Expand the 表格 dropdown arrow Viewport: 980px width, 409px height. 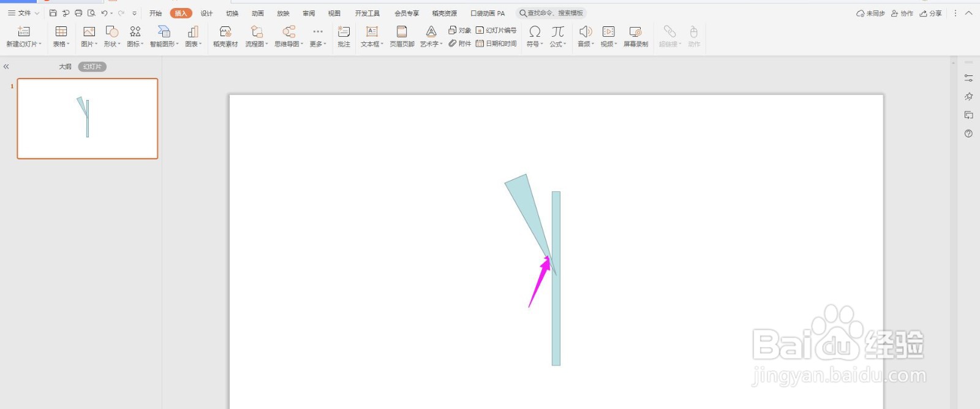[69, 44]
